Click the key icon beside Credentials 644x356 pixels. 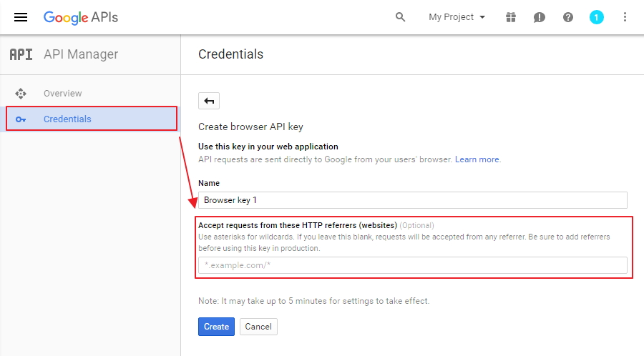click(21, 119)
